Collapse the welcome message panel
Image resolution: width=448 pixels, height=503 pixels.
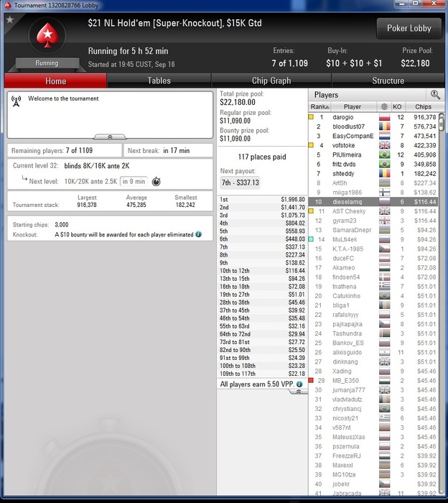coord(110,137)
